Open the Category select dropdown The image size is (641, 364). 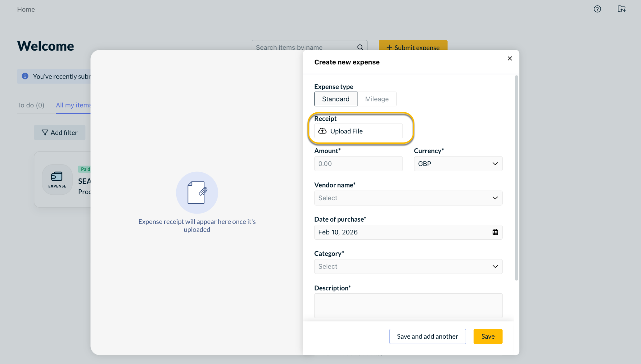click(x=408, y=267)
